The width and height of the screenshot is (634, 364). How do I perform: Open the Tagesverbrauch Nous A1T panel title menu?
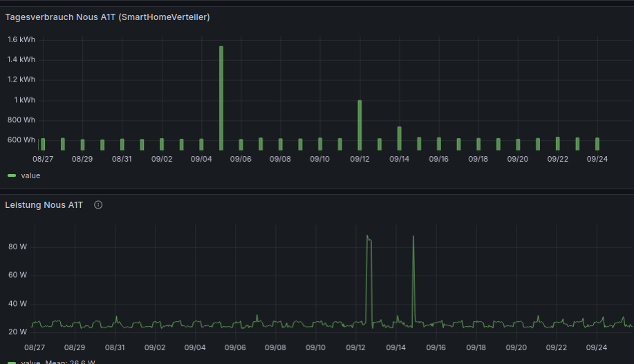(x=107, y=17)
